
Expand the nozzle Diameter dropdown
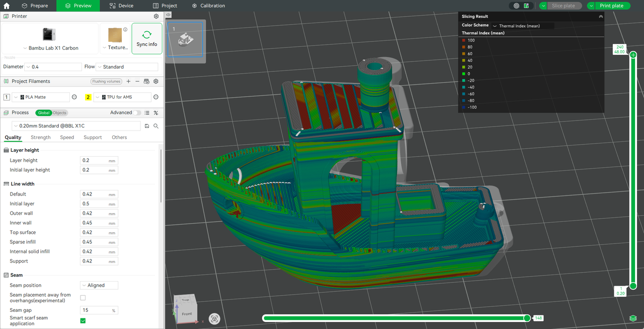53,67
